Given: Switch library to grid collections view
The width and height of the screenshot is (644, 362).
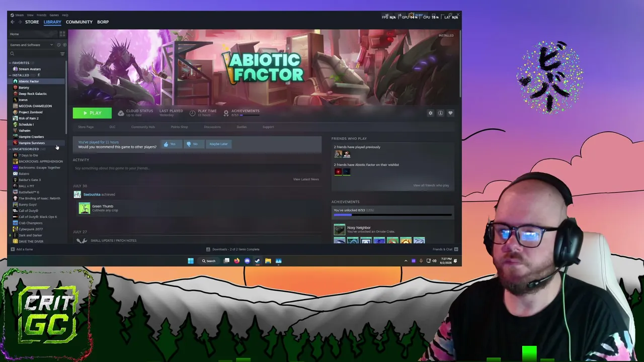Looking at the screenshot, I should pos(62,34).
